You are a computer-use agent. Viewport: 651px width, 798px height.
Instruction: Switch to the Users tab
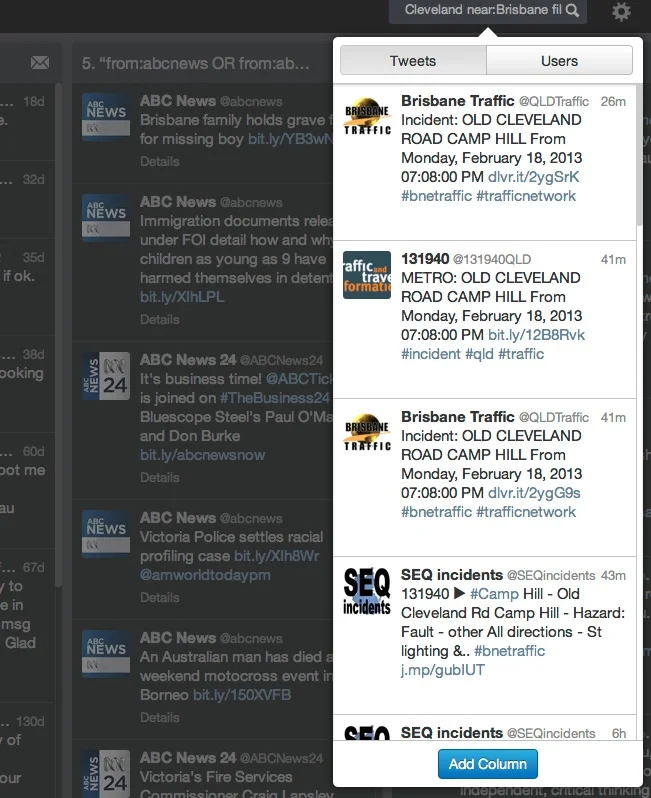click(559, 61)
